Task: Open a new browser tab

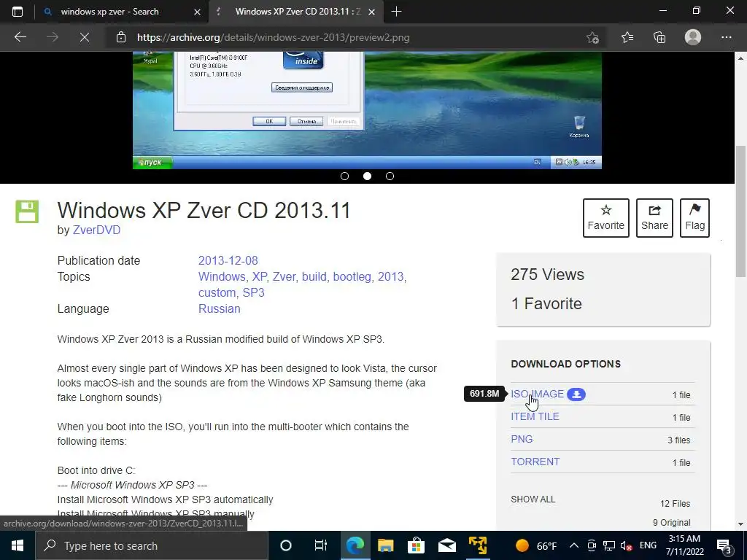Action: (x=396, y=12)
